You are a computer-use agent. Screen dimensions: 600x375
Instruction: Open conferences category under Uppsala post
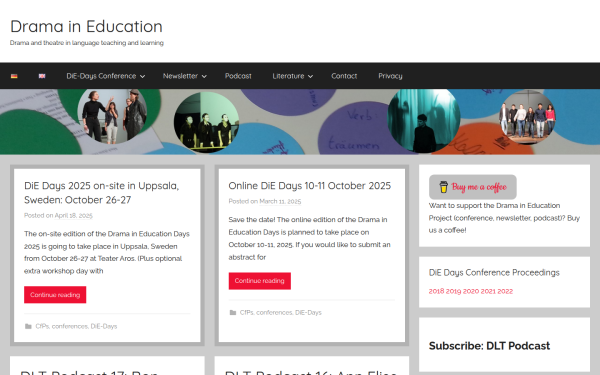70,326
